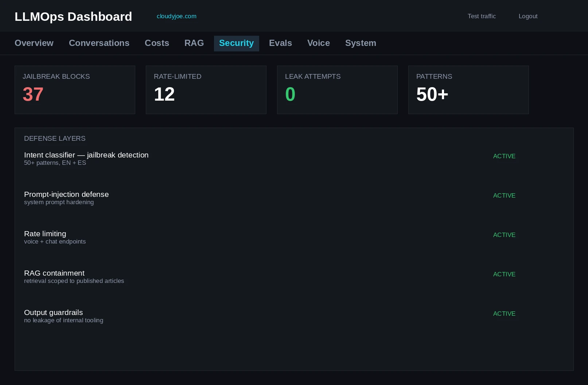Click the Jailbreak Blocks value 37
This screenshot has width=588, height=385.
pyautogui.click(x=33, y=94)
